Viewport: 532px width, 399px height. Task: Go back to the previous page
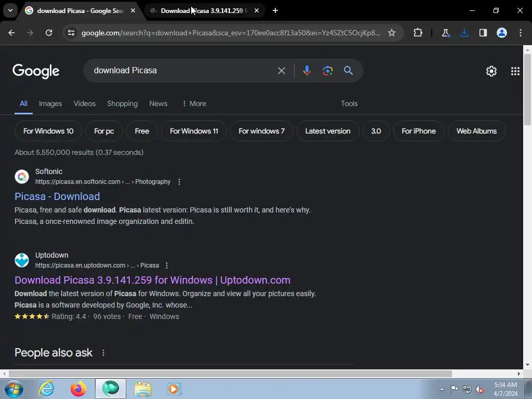11,33
